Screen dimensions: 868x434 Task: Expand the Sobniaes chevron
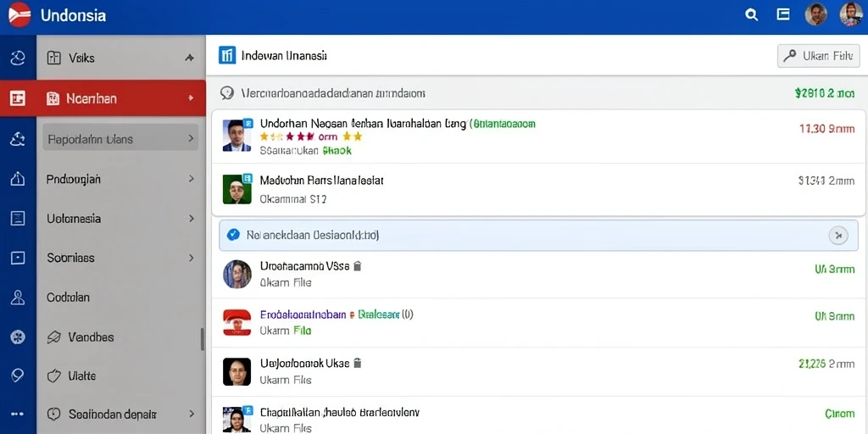(191, 258)
